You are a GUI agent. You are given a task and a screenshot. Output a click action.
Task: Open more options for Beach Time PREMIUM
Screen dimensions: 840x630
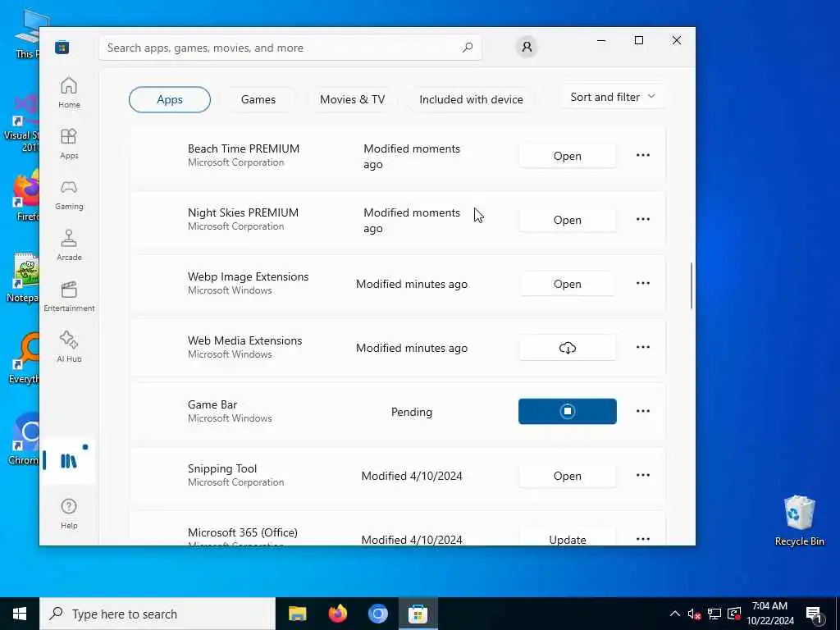[x=643, y=155]
